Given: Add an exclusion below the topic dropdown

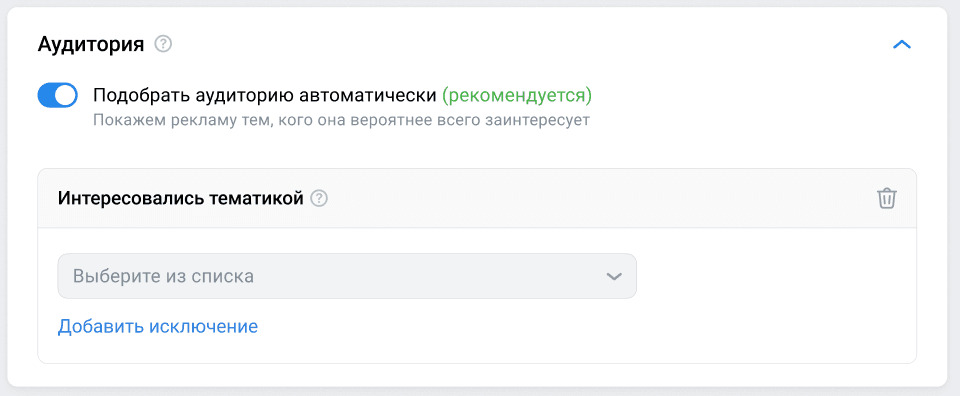Looking at the screenshot, I should [157, 326].
